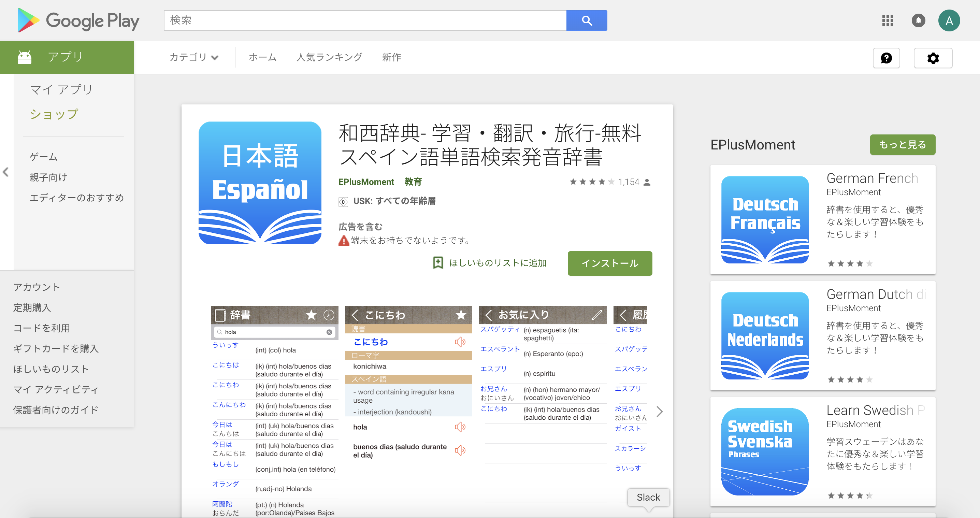Click the 検索 search input field
This screenshot has width=980, height=518.
click(365, 20)
